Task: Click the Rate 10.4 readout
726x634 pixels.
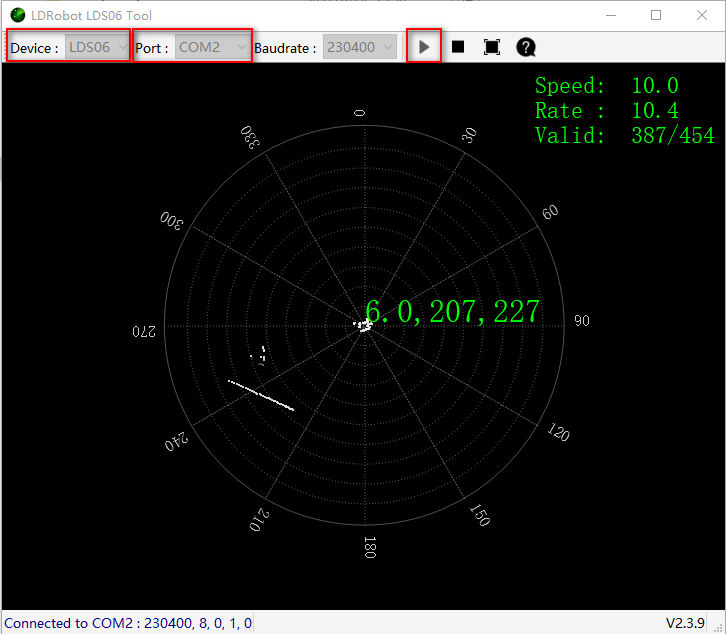Action: [x=607, y=111]
